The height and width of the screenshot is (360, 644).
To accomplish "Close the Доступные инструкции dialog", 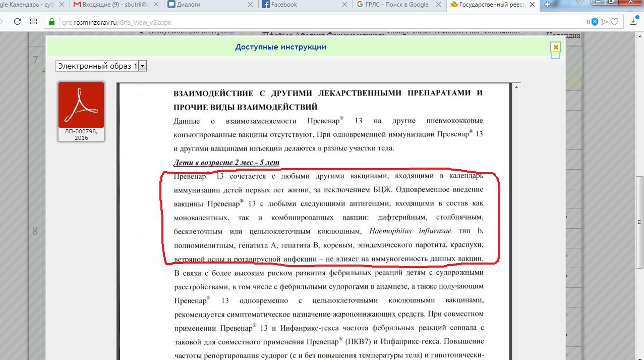I will [556, 47].
